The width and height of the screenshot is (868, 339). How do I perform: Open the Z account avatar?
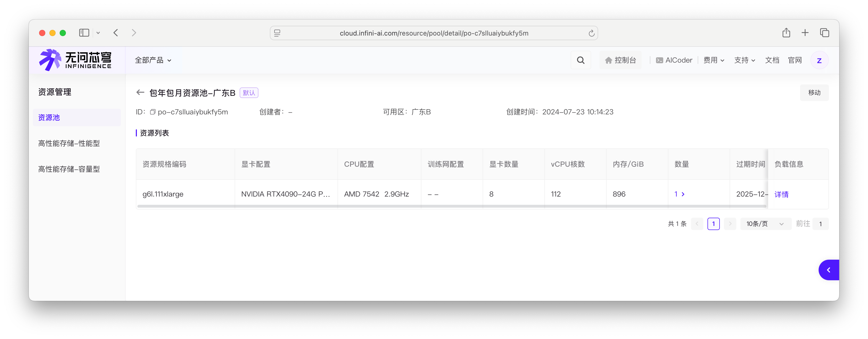pos(819,60)
